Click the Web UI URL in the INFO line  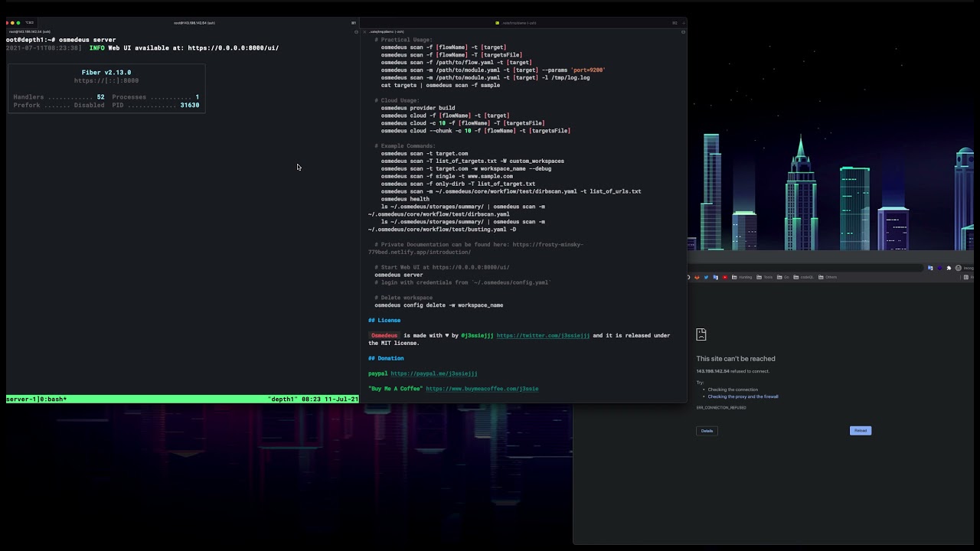pyautogui.click(x=233, y=48)
